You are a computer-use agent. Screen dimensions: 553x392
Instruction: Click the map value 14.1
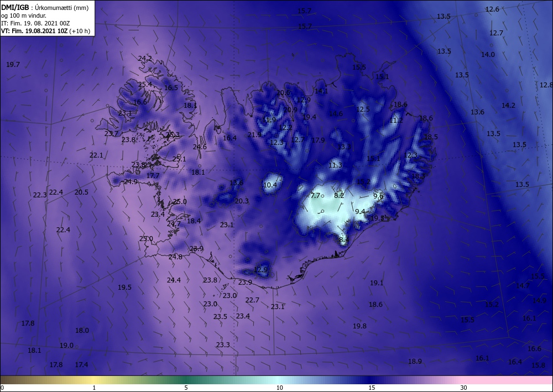click(x=321, y=91)
